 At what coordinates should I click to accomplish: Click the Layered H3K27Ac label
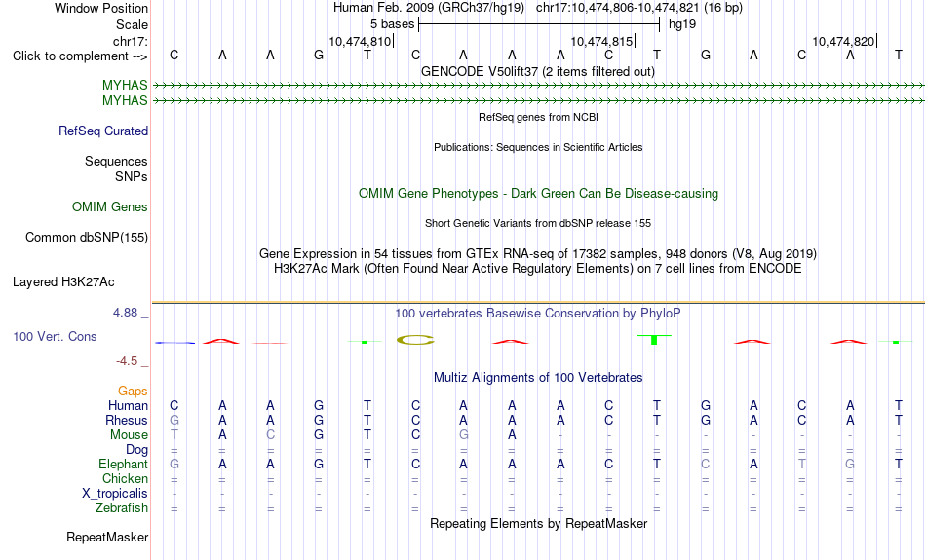tap(63, 282)
